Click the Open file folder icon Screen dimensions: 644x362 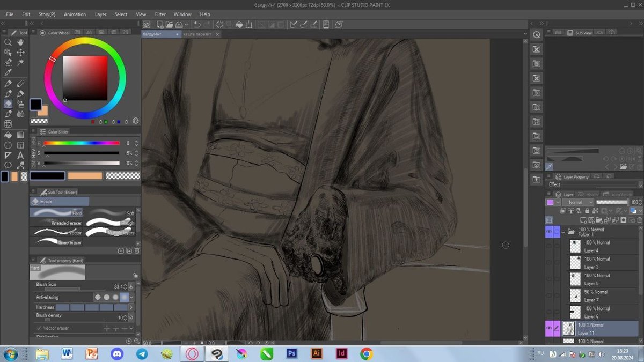(x=169, y=24)
